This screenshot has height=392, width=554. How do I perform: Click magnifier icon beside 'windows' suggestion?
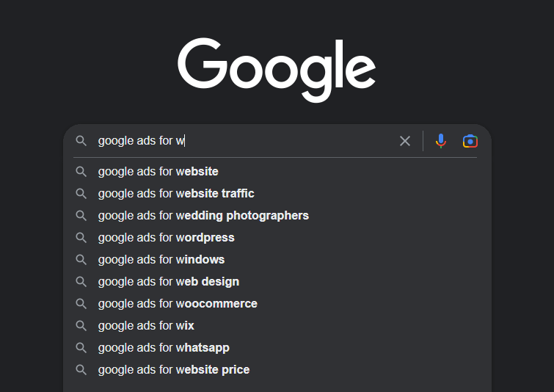tap(81, 260)
